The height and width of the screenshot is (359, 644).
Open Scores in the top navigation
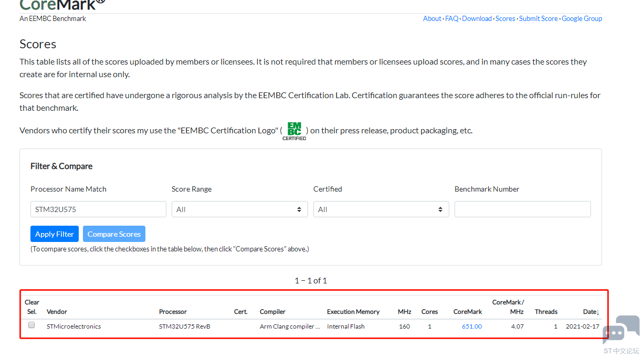[505, 18]
